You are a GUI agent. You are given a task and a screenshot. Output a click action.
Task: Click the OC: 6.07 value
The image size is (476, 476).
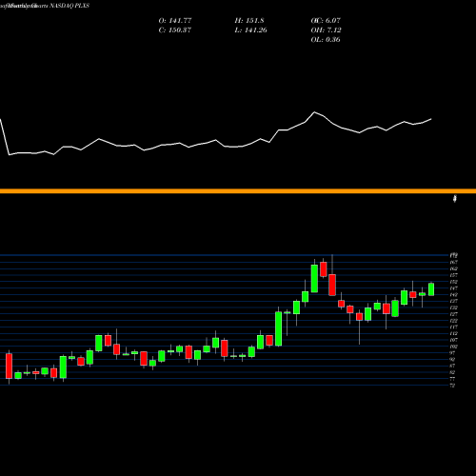[326, 21]
